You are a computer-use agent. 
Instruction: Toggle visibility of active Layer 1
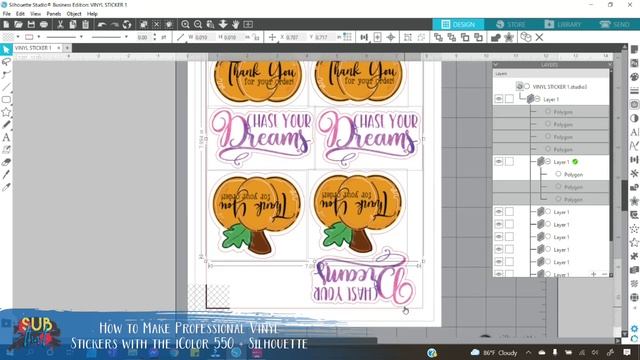(499, 162)
